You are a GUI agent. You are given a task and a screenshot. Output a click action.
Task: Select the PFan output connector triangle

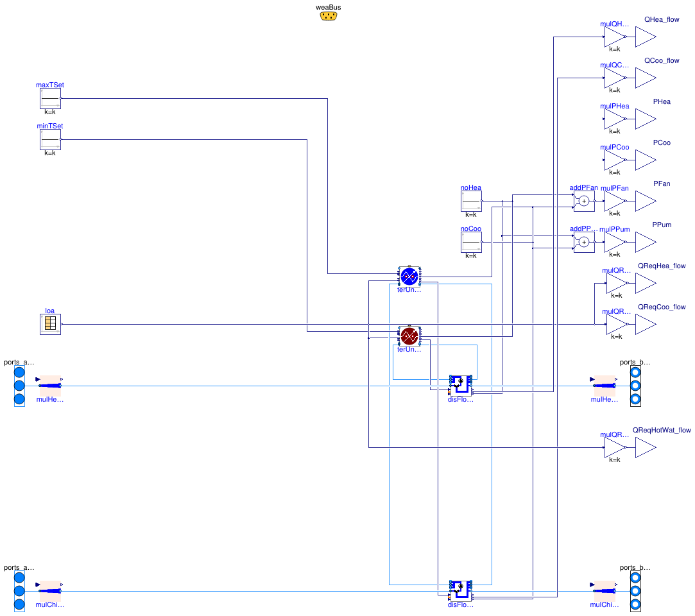point(646,201)
